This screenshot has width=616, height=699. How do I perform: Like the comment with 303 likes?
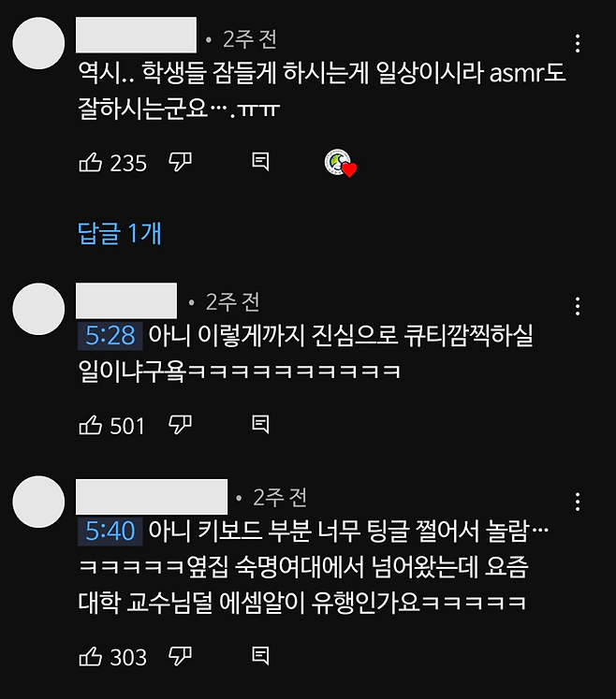click(x=91, y=656)
